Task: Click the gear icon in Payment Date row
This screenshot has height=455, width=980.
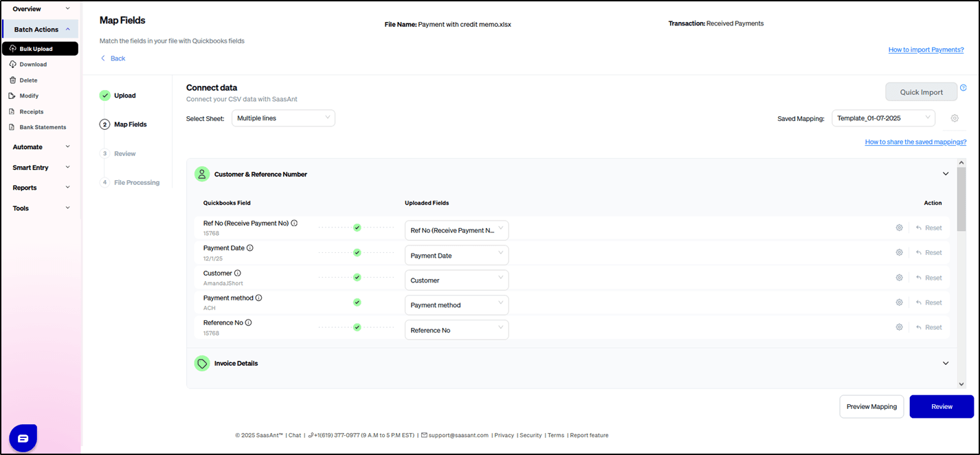Action: (899, 252)
